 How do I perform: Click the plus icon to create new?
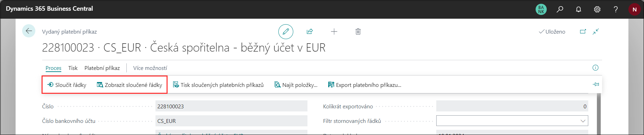pos(334,31)
